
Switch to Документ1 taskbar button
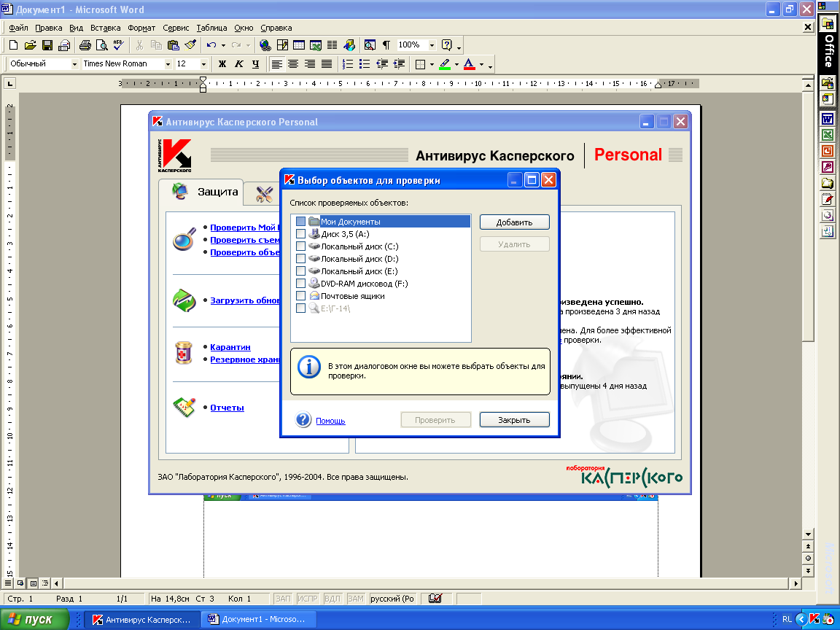tap(257, 619)
